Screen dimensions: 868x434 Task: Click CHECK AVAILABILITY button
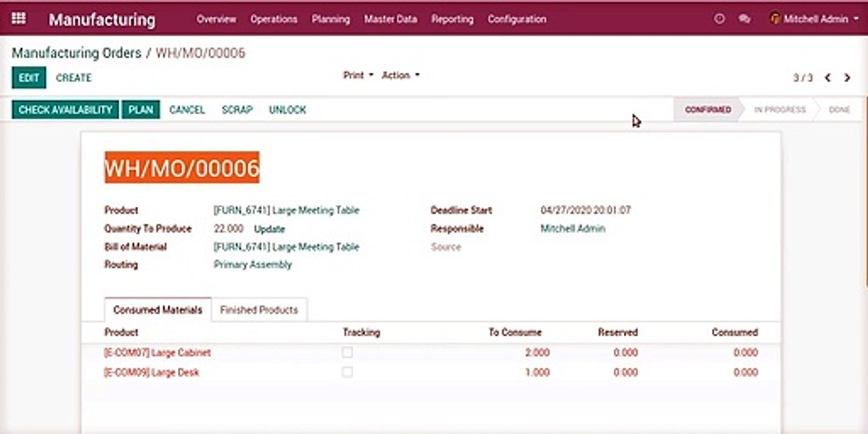(x=65, y=110)
